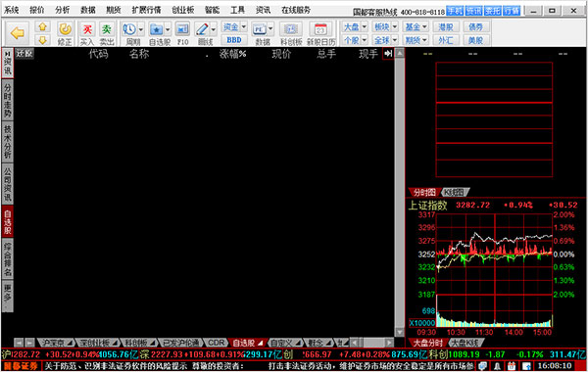Expand the 周期 dropdown arrow
588x372 pixels.
(141, 29)
